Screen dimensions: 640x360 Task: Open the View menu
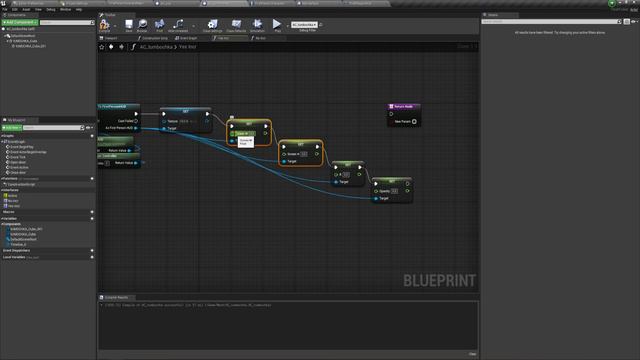pyautogui.click(x=38, y=9)
